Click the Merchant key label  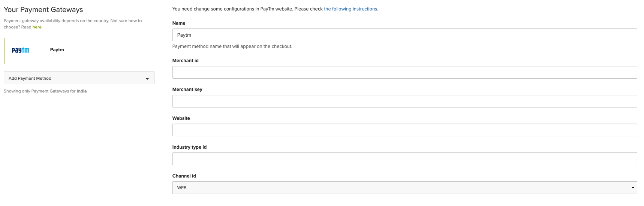187,90
